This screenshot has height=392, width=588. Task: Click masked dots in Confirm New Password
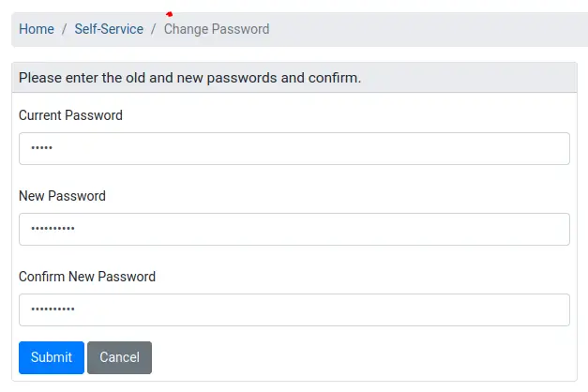(53, 309)
